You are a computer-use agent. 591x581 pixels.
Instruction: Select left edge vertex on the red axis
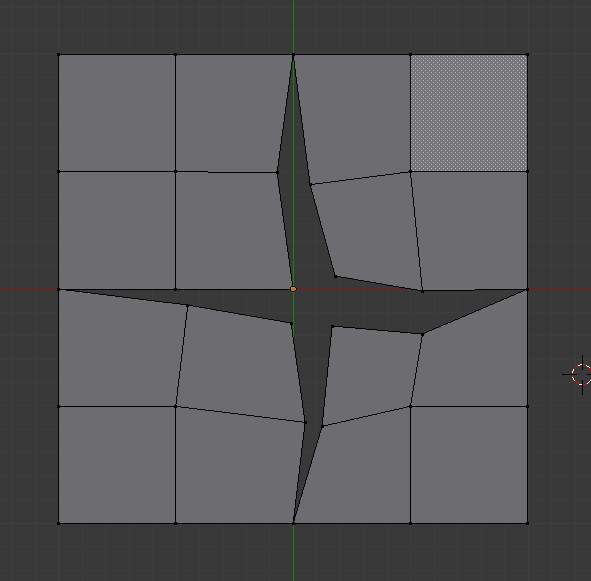click(58, 290)
